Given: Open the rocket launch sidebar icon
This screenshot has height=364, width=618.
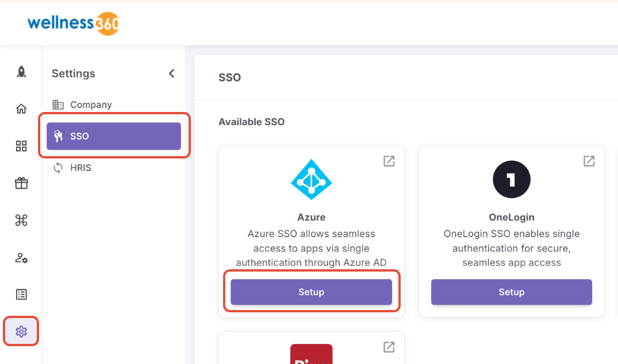Looking at the screenshot, I should (21, 72).
